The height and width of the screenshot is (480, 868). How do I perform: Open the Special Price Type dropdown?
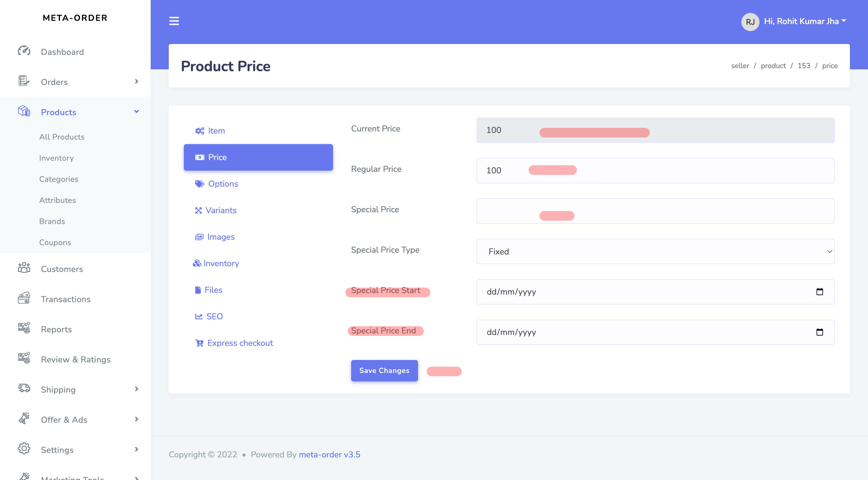click(x=655, y=251)
